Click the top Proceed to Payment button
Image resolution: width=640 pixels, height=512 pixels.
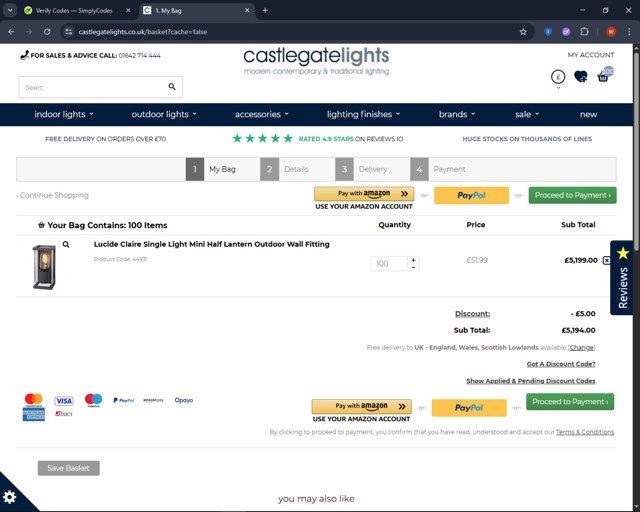click(572, 195)
